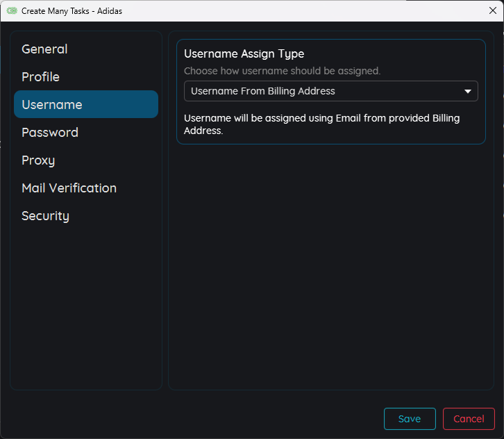The height and width of the screenshot is (439, 504).
Task: Expand the dropdown arrow for assign type
Action: pos(468,91)
